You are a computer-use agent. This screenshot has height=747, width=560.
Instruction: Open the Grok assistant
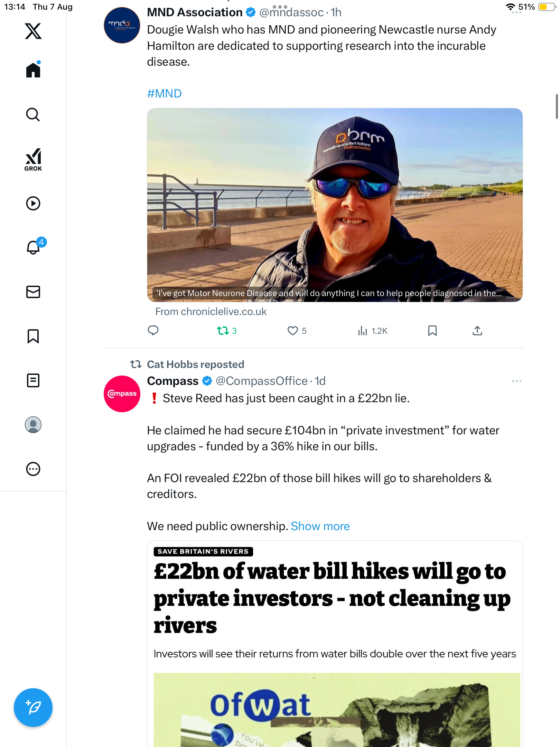[33, 159]
